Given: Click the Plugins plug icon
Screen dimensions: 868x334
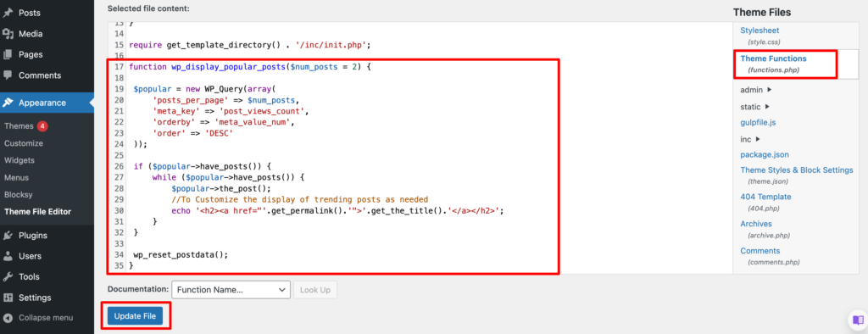Looking at the screenshot, I should 8,236.
